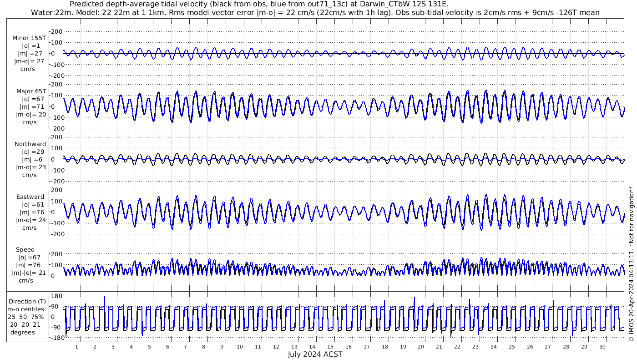The height and width of the screenshot is (364, 637).
Task: Click the 'Direction (T)' panel label
Action: (27, 301)
